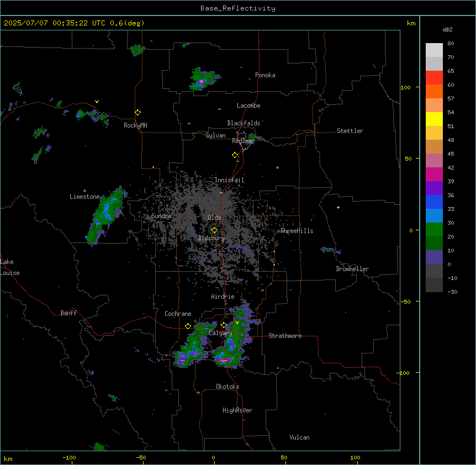Click the Calgary city label
The width and height of the screenshot is (476, 465).
click(220, 333)
